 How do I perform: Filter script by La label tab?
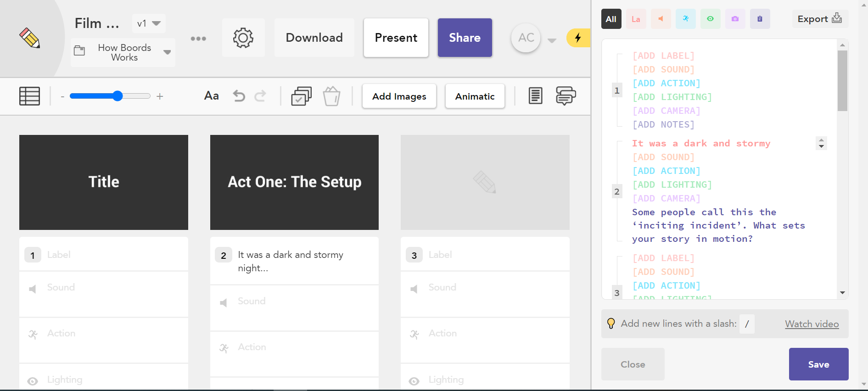pos(636,19)
